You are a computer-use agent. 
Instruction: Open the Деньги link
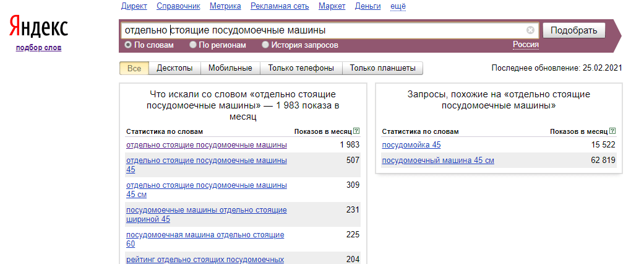point(367,6)
